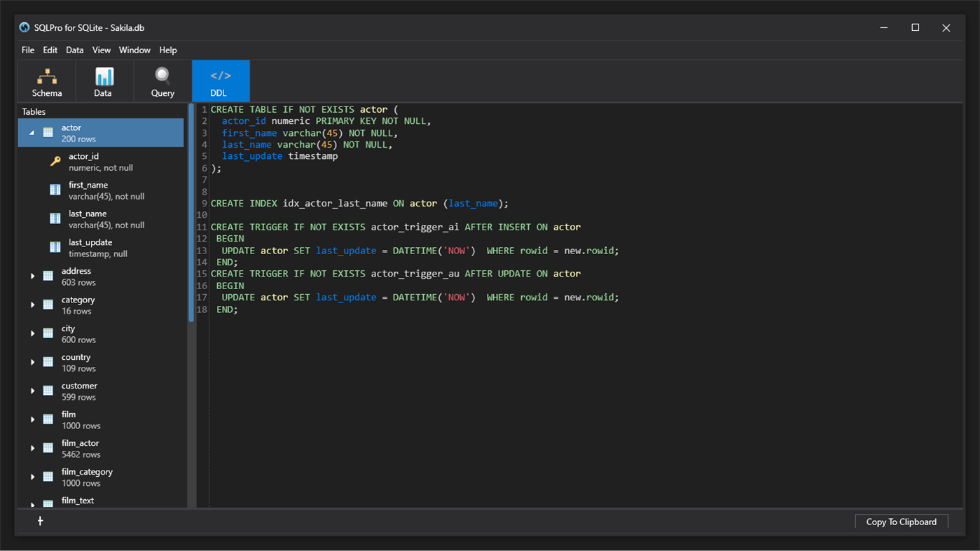The image size is (980, 551).
Task: Click the last_update column icon
Action: [x=55, y=247]
